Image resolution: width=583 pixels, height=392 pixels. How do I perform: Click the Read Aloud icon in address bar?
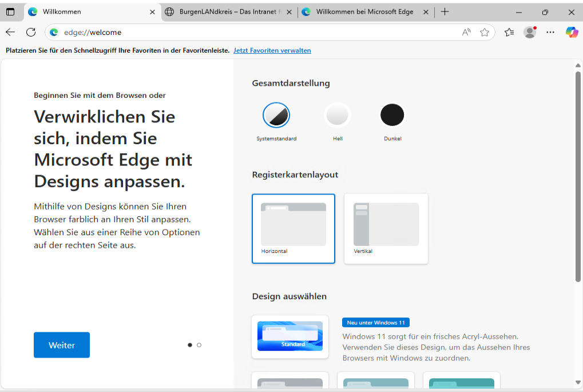[466, 33]
